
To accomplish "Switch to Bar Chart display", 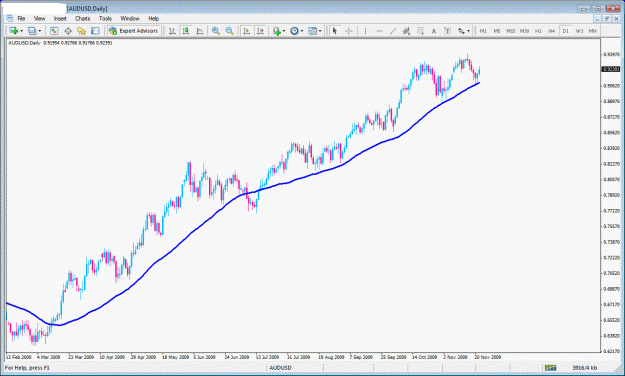I will (x=172, y=31).
